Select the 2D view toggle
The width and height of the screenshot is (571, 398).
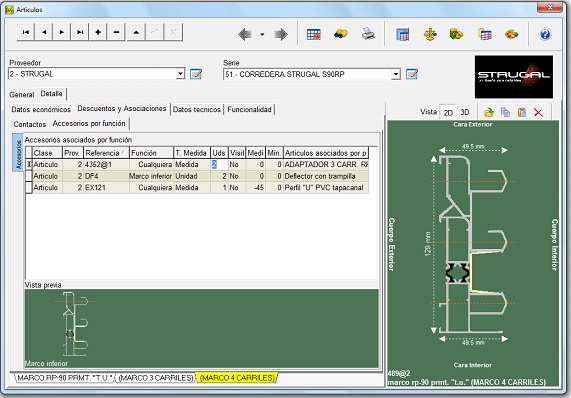pos(448,113)
